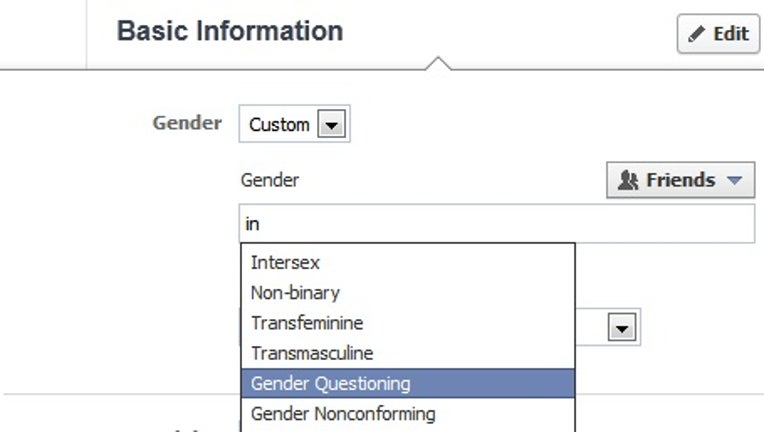Open the Custom gender dropdown
This screenshot has height=432, width=764.
tap(294, 124)
